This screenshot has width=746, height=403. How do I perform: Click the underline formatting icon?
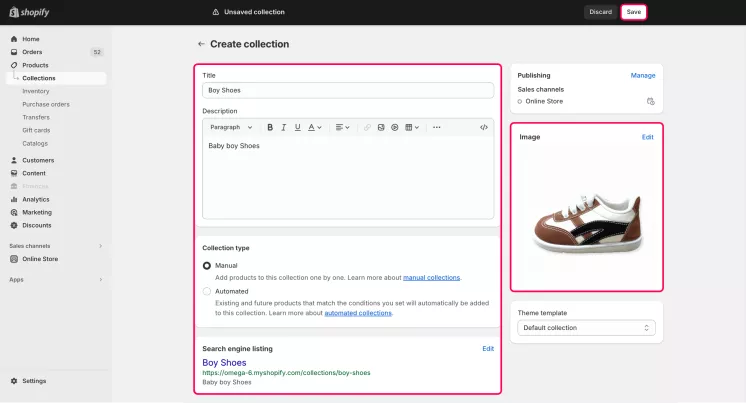[298, 127]
